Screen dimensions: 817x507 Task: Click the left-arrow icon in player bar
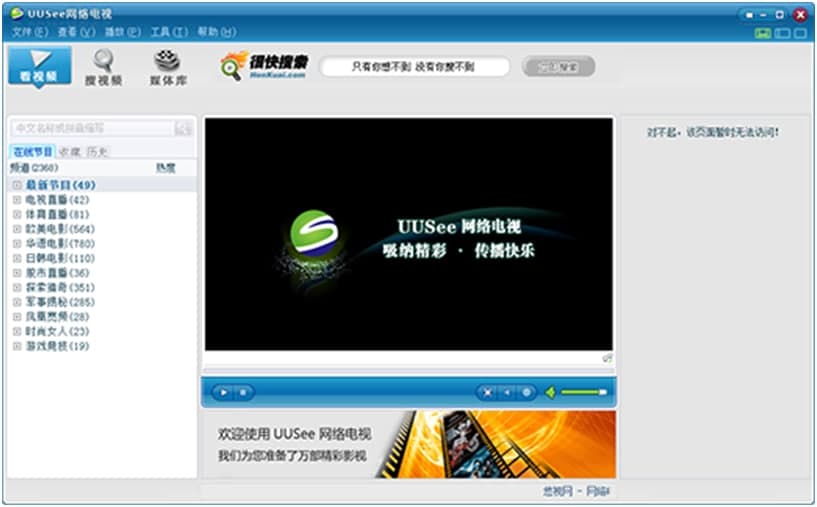click(506, 392)
